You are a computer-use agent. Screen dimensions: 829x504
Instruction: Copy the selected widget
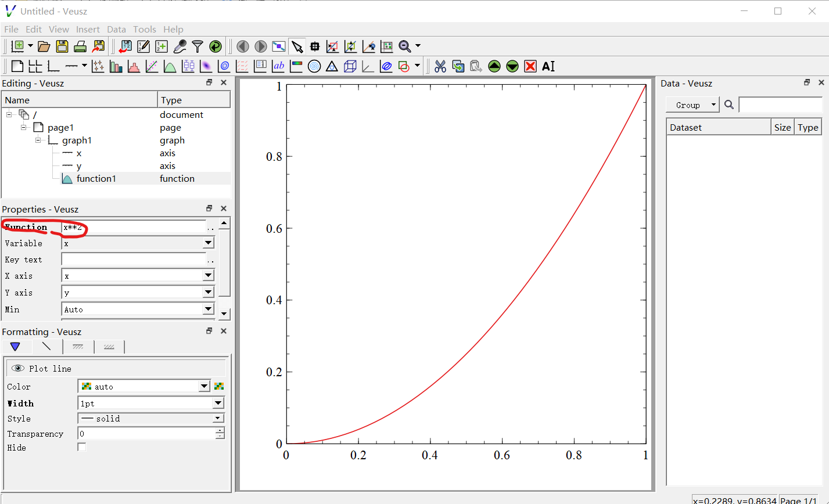(458, 66)
